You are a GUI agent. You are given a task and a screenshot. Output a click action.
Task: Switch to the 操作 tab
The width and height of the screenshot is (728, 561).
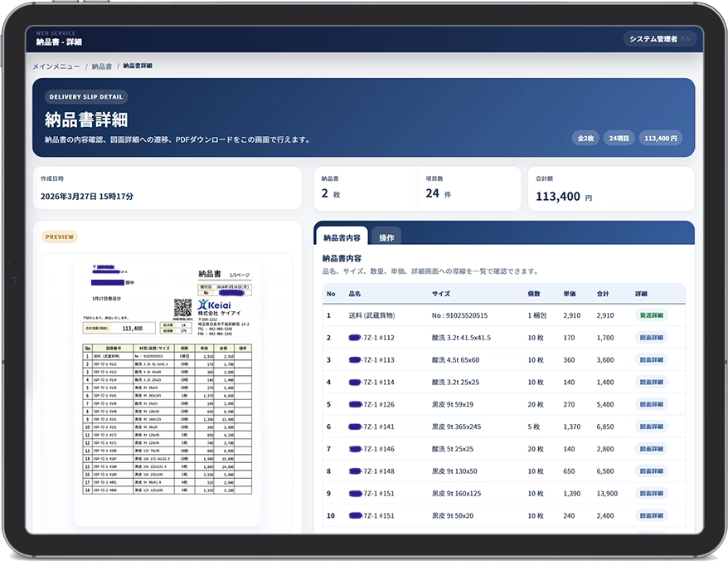[x=386, y=237]
